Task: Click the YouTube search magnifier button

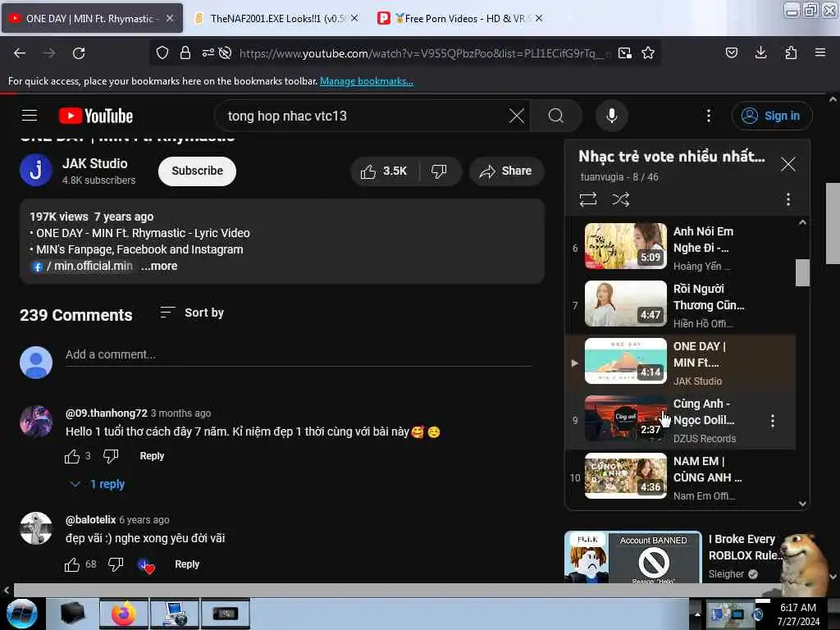Action: (x=556, y=116)
